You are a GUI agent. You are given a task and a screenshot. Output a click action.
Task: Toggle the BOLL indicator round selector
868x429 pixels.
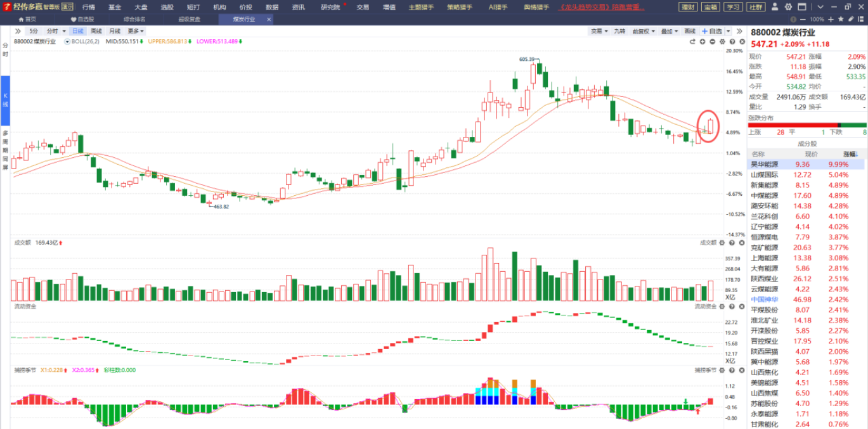click(67, 42)
